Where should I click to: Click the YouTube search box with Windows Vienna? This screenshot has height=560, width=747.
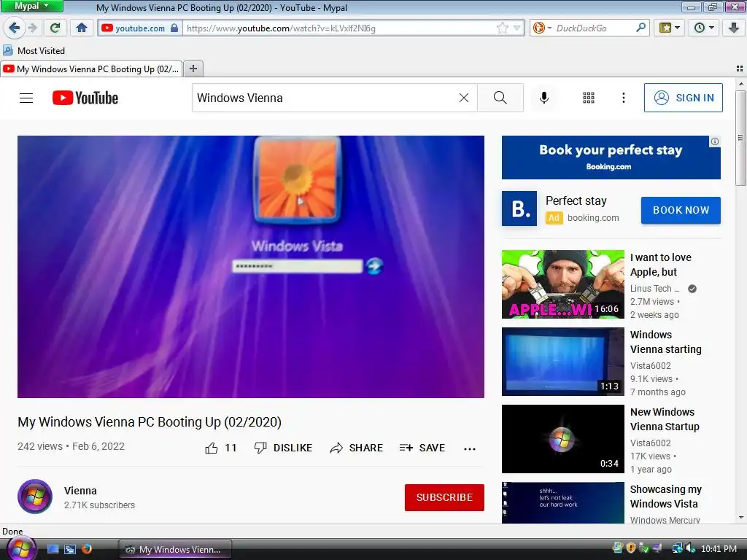pyautogui.click(x=324, y=98)
